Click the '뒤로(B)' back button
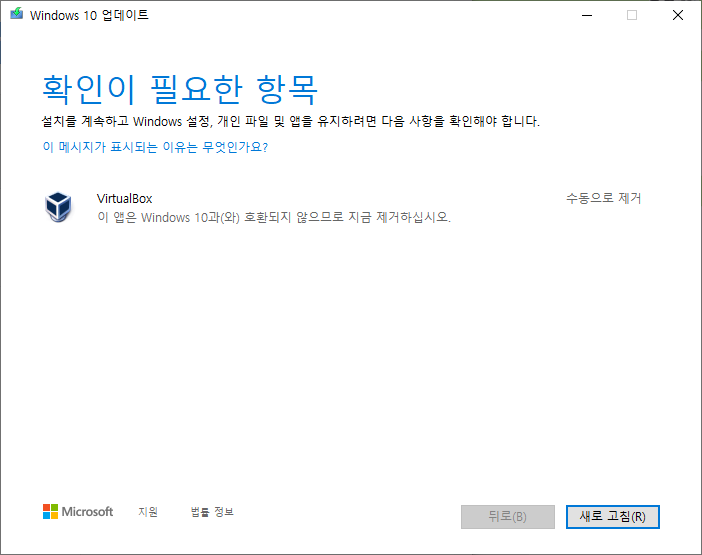Viewport: 702px width, 555px height. [508, 517]
